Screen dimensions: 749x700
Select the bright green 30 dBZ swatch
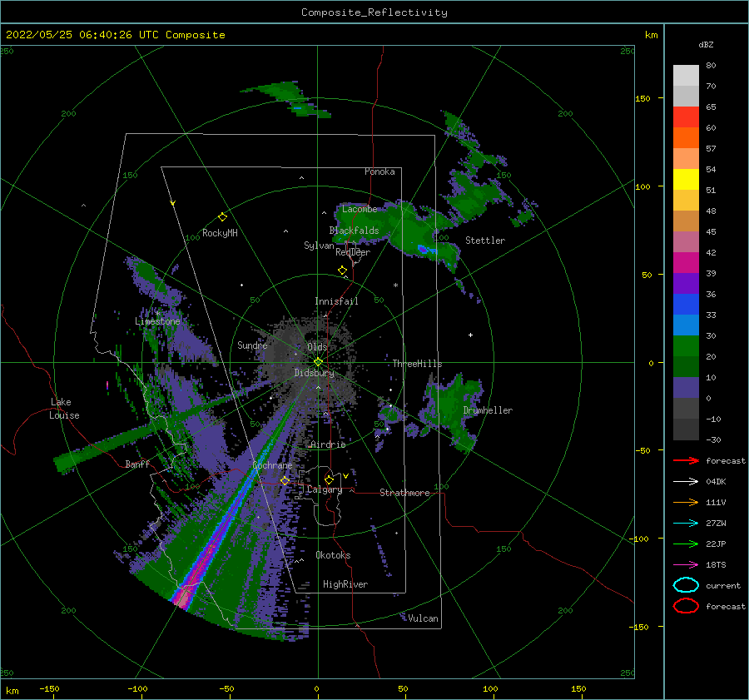(686, 346)
